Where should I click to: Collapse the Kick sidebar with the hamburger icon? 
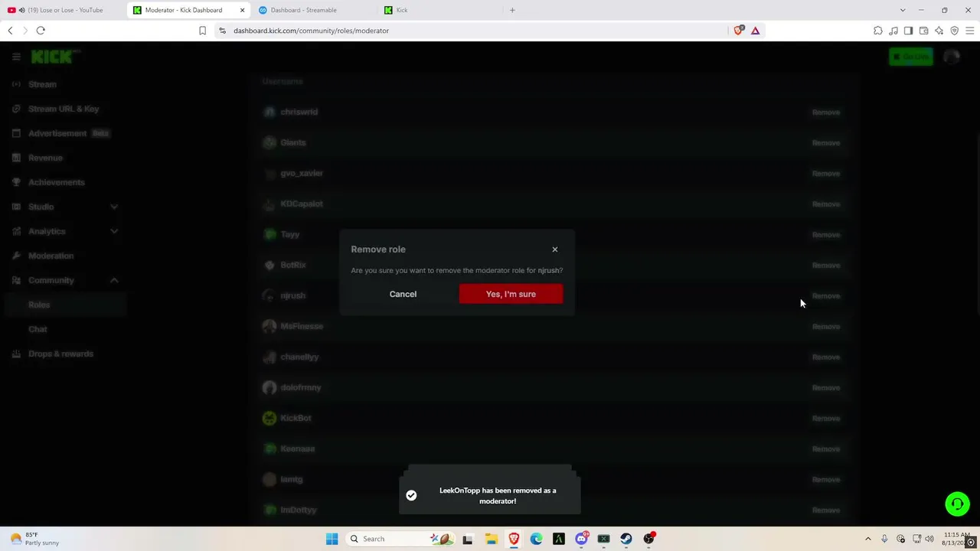click(x=16, y=57)
